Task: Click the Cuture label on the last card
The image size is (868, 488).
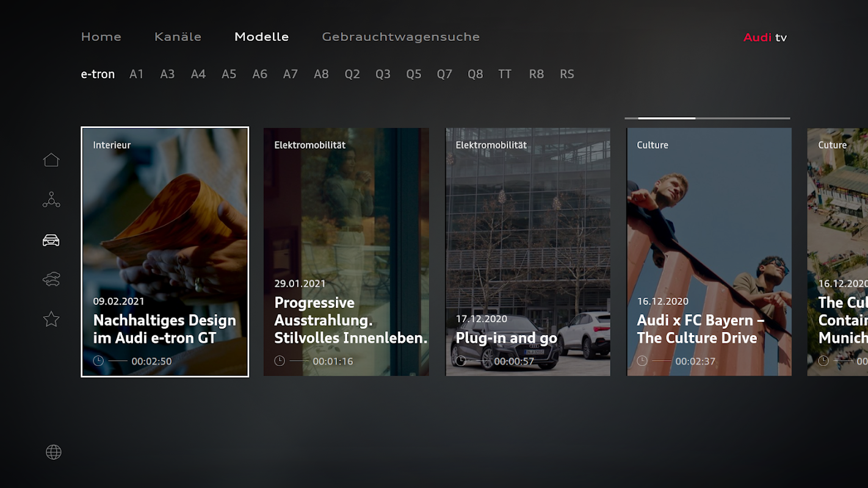Action: 833,145
